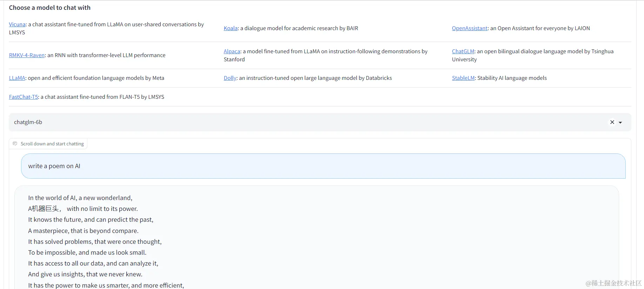Click the line 'To be impossible, and made us look small.'
The width and height of the screenshot is (644, 289).
click(87, 253)
